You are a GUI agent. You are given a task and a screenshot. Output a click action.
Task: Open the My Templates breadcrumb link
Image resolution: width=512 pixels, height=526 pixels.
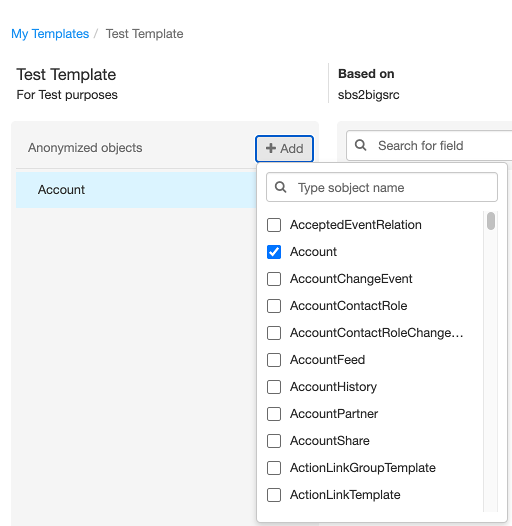[x=50, y=34]
